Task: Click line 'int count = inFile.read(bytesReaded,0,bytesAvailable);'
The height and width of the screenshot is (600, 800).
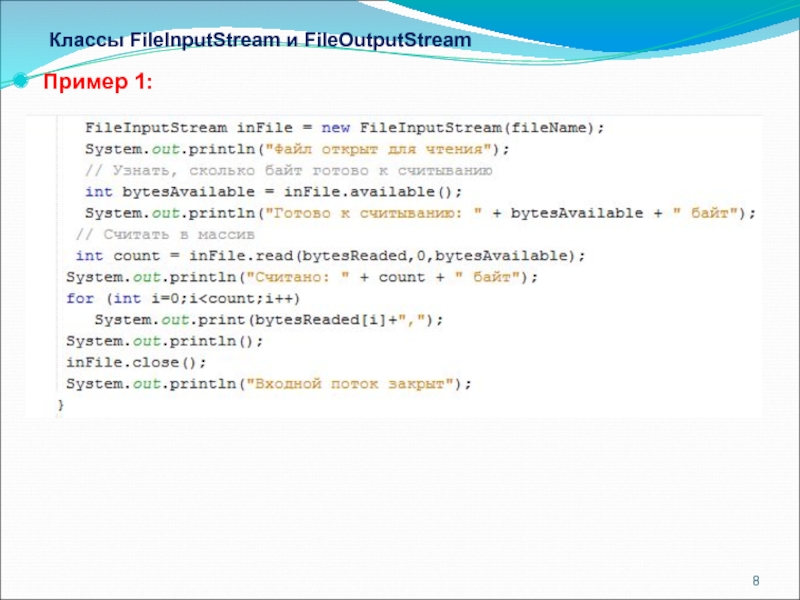Action: [x=331, y=256]
